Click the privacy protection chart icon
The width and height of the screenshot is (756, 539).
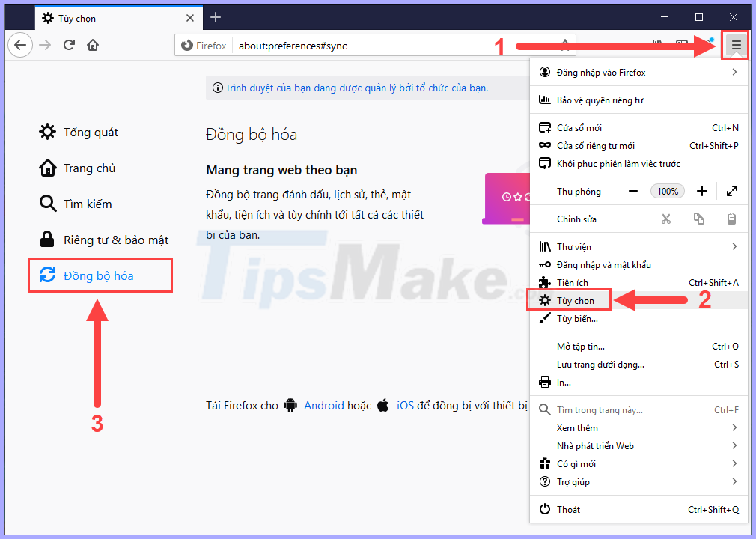tap(545, 100)
